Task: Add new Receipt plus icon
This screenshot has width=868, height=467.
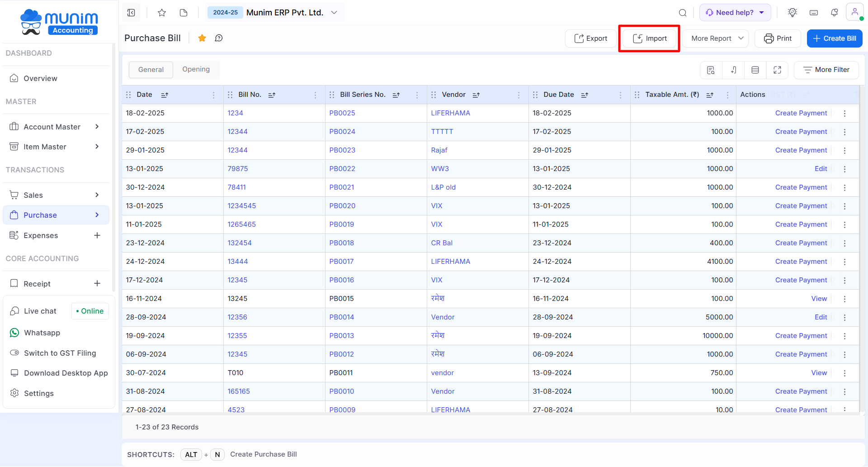Action: 97,283
